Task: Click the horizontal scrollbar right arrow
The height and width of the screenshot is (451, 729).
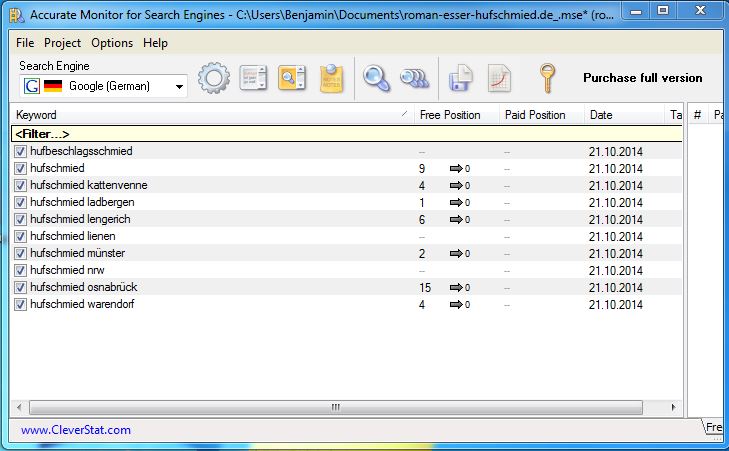Action: [673, 408]
